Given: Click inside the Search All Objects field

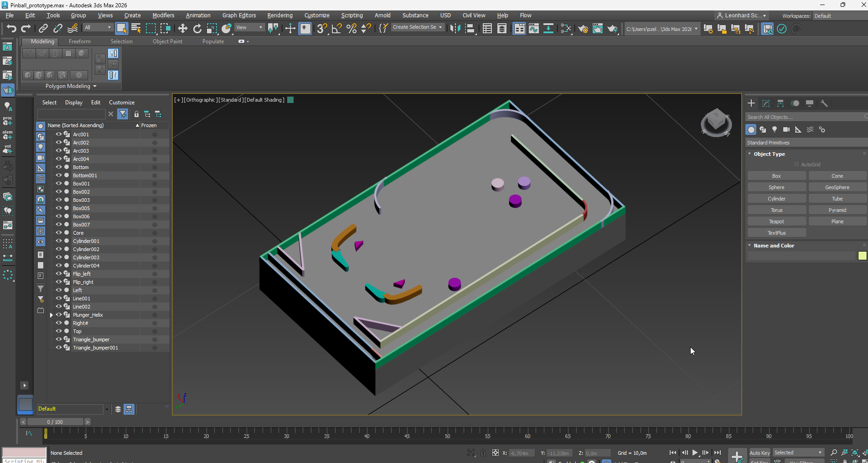Looking at the screenshot, I should [802, 117].
